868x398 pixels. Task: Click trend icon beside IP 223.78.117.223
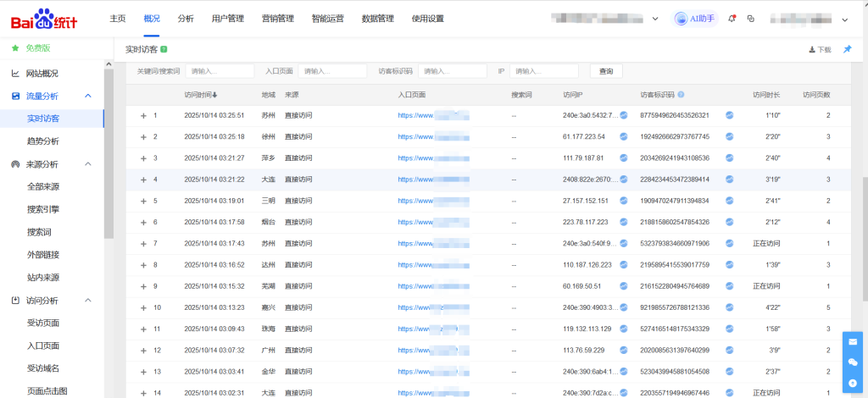(623, 222)
